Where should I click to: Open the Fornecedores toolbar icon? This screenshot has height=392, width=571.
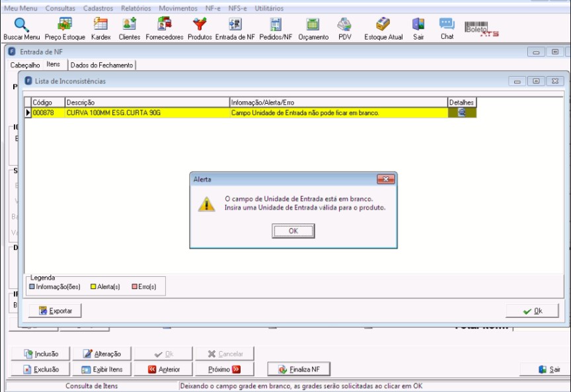pyautogui.click(x=165, y=29)
